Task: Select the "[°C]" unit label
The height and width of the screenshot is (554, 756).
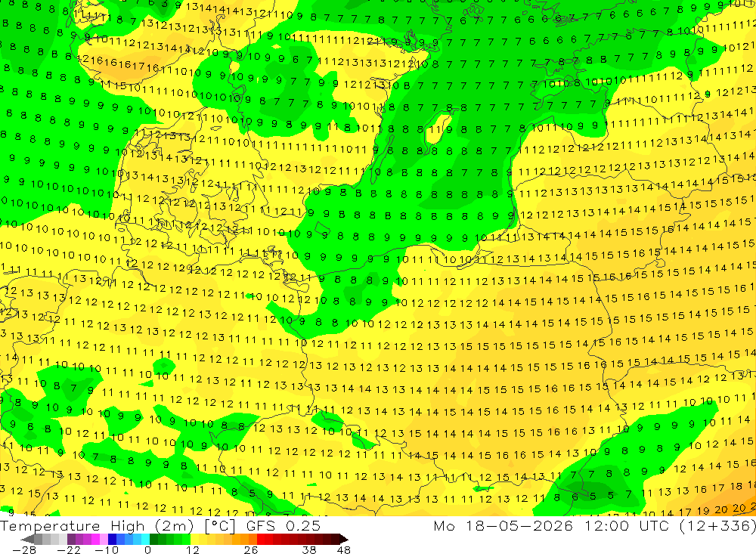Action: (219, 525)
